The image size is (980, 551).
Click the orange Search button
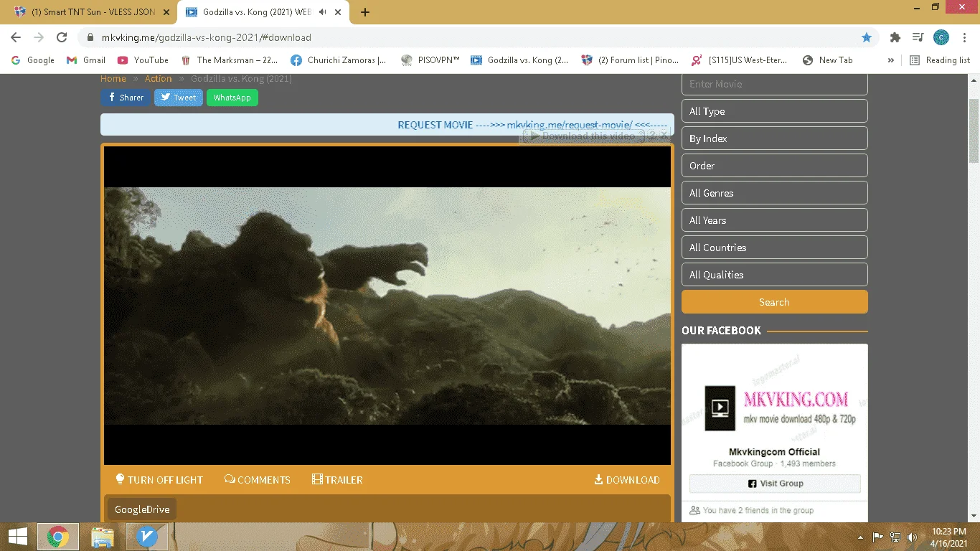point(775,302)
